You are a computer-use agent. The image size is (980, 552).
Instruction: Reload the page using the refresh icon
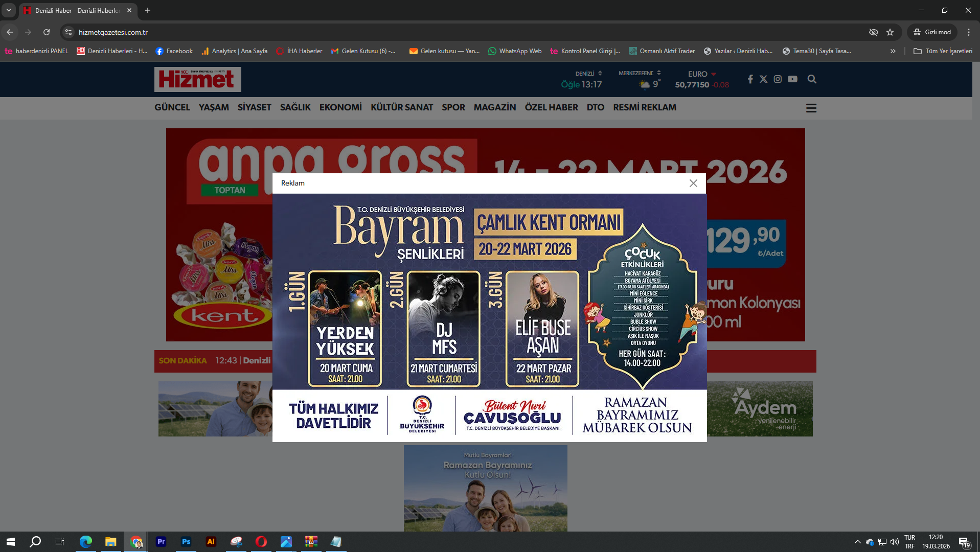tap(47, 32)
